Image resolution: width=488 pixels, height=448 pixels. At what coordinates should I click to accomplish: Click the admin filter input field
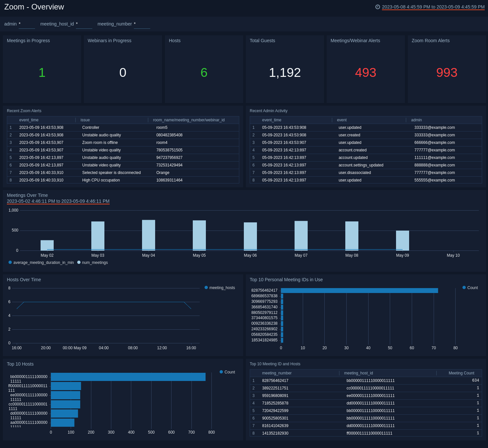pos(27,24)
